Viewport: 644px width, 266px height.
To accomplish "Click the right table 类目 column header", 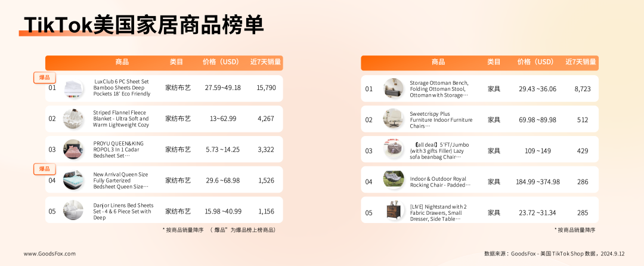I will [x=494, y=63].
